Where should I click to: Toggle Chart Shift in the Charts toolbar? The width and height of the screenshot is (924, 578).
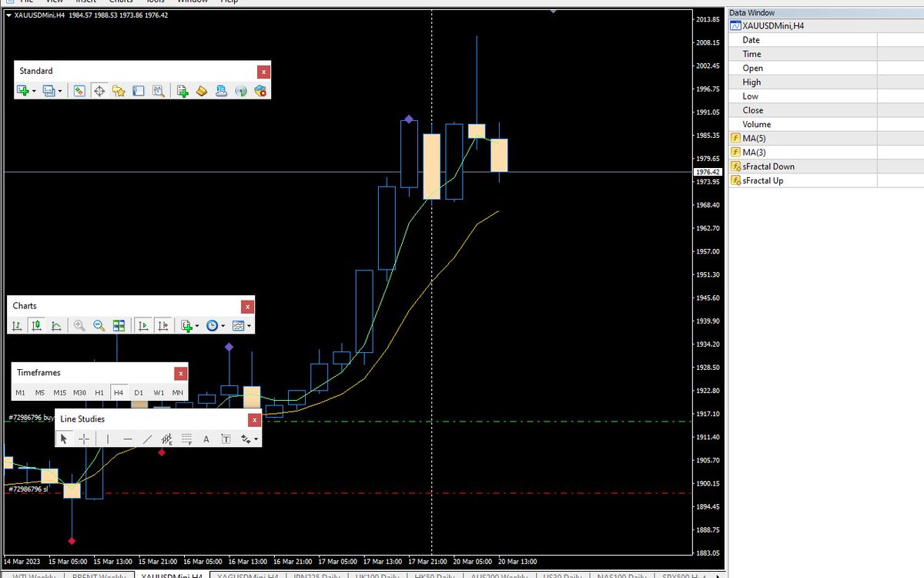[x=162, y=325]
